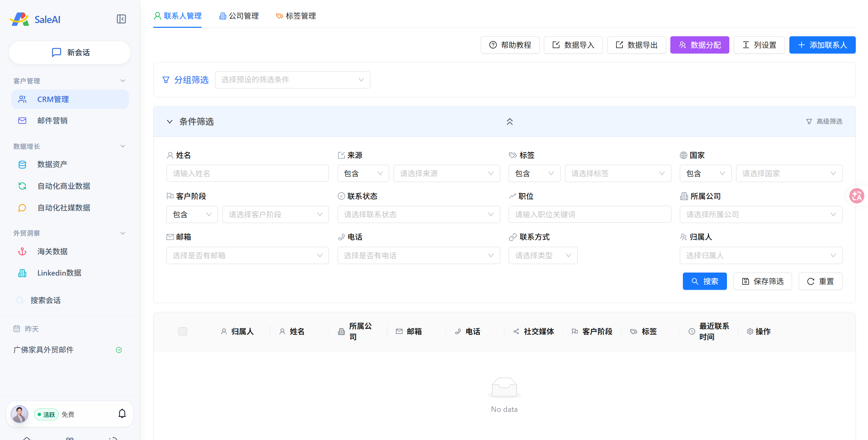Collapse the sidebar using the panel icon
The image size is (868, 440).
[121, 19]
